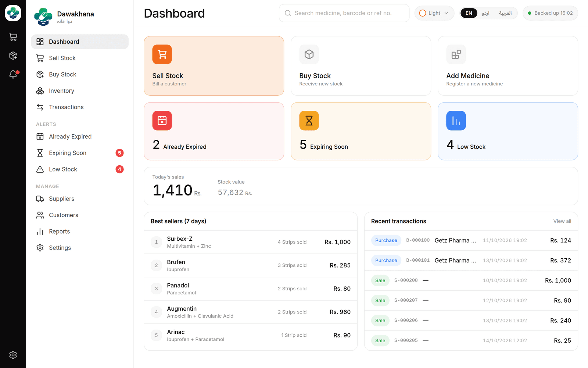588x368 pixels.
Task: Click the red 5 badge beside Expiring Soon
Action: pyautogui.click(x=119, y=153)
